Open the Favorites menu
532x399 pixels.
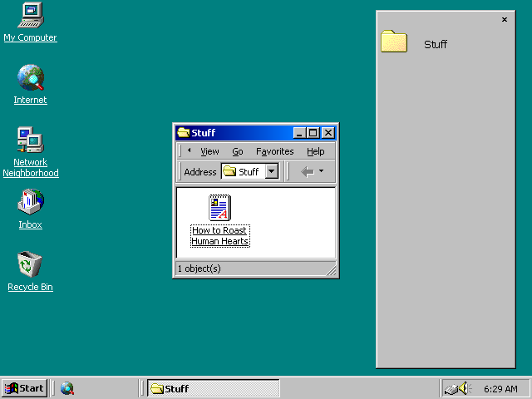pyautogui.click(x=275, y=151)
